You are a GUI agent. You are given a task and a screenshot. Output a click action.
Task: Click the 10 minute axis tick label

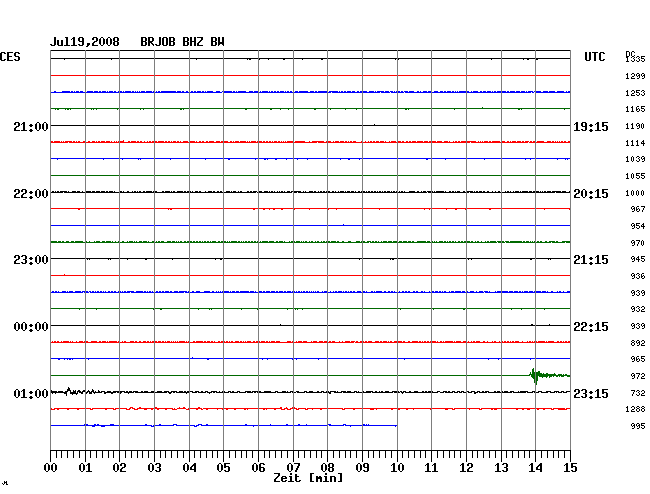[397, 468]
